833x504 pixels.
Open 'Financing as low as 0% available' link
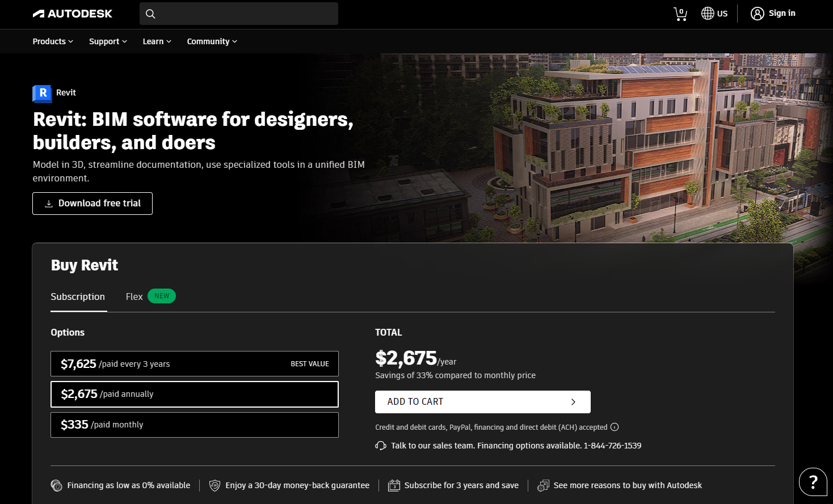coord(129,485)
